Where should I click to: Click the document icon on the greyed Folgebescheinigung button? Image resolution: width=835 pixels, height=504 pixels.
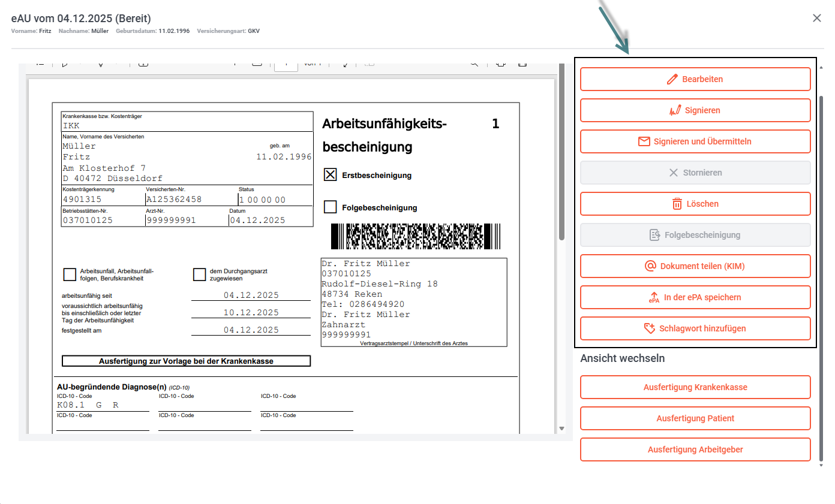655,235
